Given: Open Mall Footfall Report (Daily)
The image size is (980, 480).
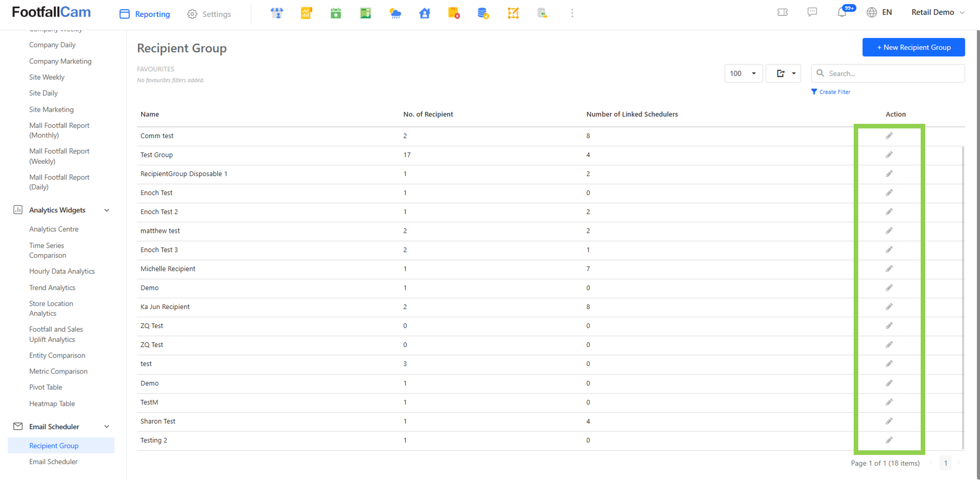Looking at the screenshot, I should pos(59,182).
